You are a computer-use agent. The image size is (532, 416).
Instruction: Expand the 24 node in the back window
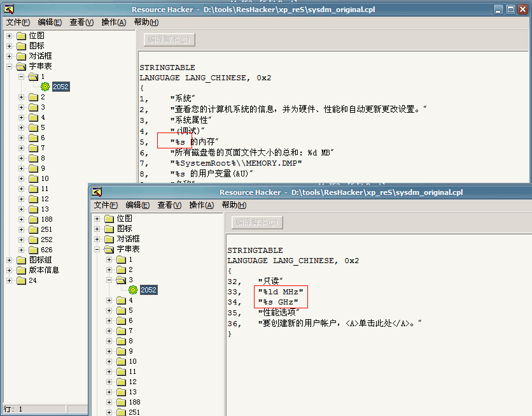(x=9, y=280)
